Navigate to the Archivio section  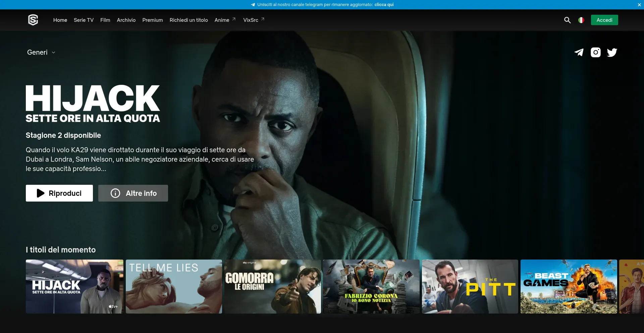126,20
